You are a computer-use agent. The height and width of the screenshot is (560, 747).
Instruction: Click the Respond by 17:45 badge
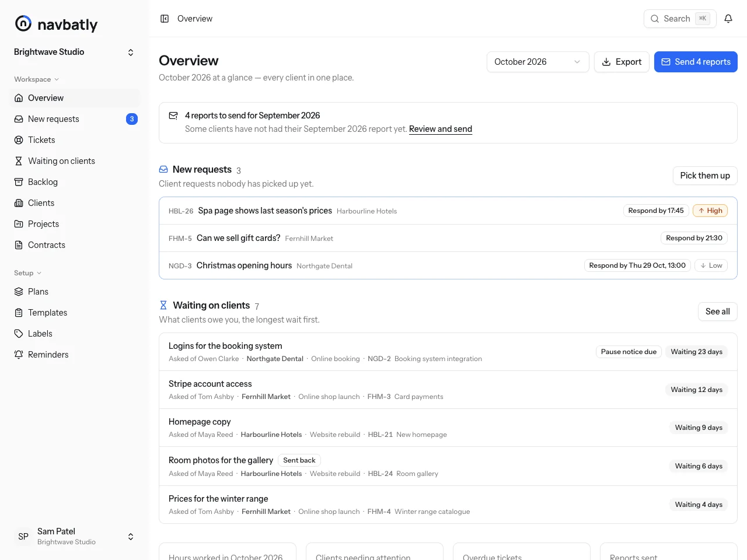coord(656,211)
